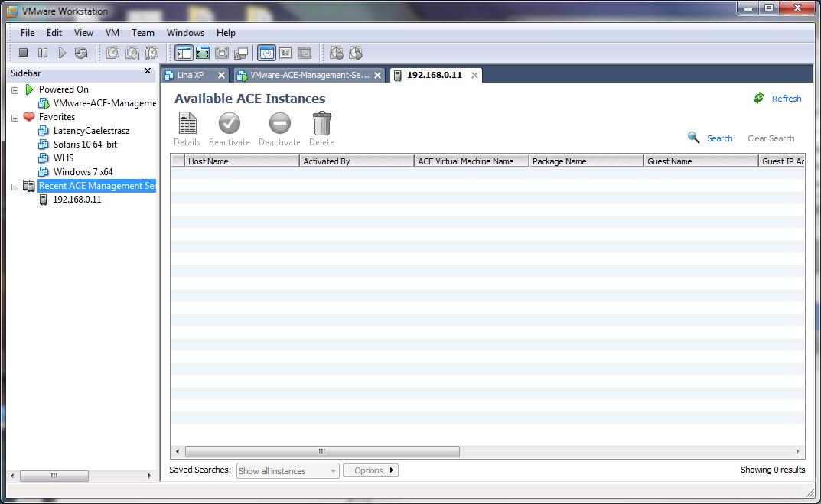
Task: Toggle the wrench-icon view button in toolbar
Action: pos(266,53)
